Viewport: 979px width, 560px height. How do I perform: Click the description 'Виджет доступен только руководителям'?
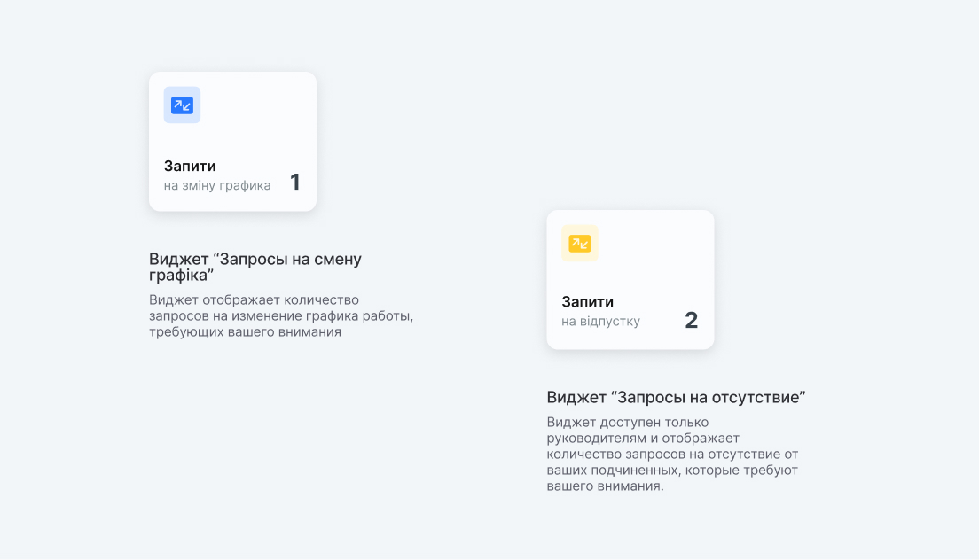point(672,454)
